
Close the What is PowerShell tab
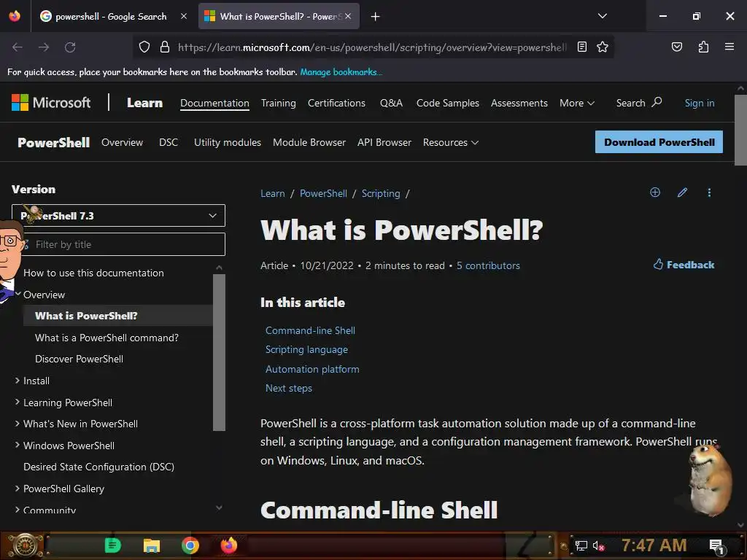[348, 16]
